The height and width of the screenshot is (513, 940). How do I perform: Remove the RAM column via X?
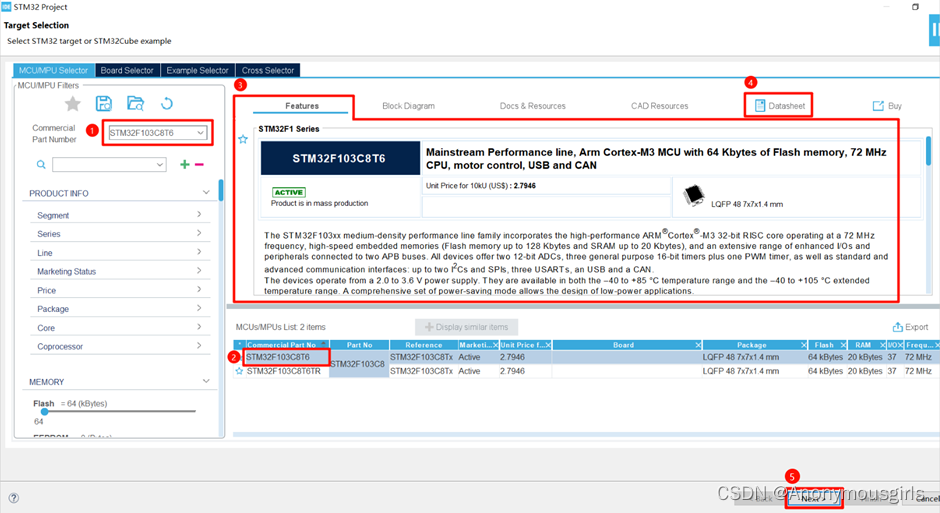click(x=882, y=345)
